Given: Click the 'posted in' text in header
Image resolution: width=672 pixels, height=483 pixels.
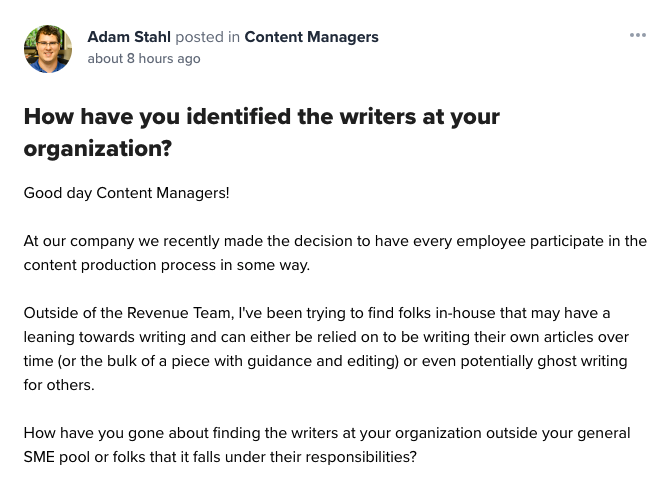Looking at the screenshot, I should click(207, 37).
